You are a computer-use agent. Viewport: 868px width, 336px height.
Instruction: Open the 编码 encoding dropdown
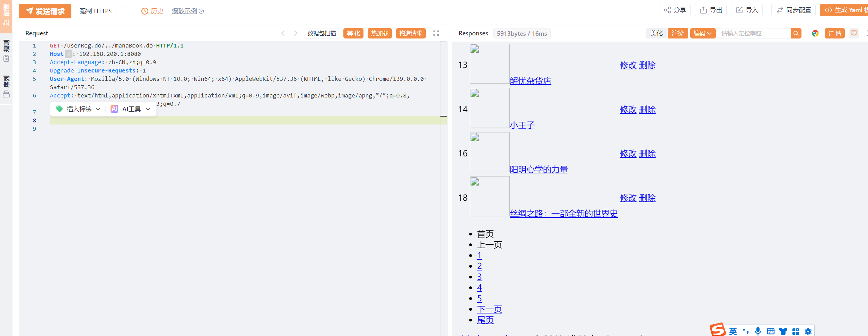pos(702,33)
